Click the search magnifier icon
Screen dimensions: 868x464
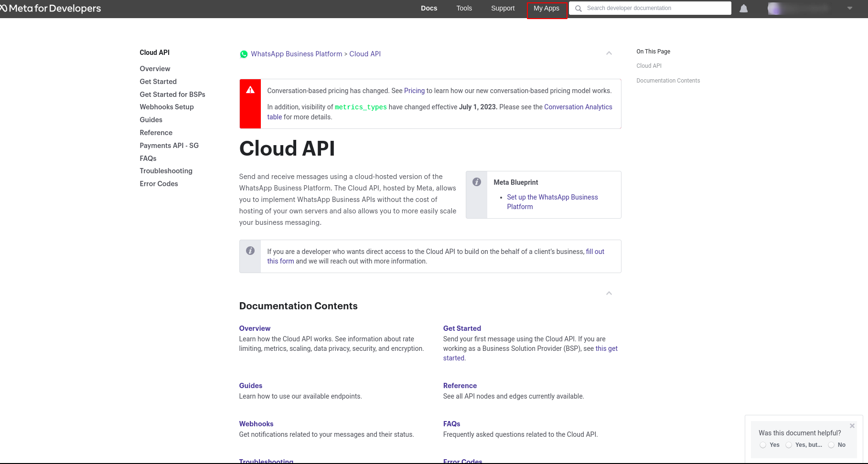pyautogui.click(x=578, y=9)
